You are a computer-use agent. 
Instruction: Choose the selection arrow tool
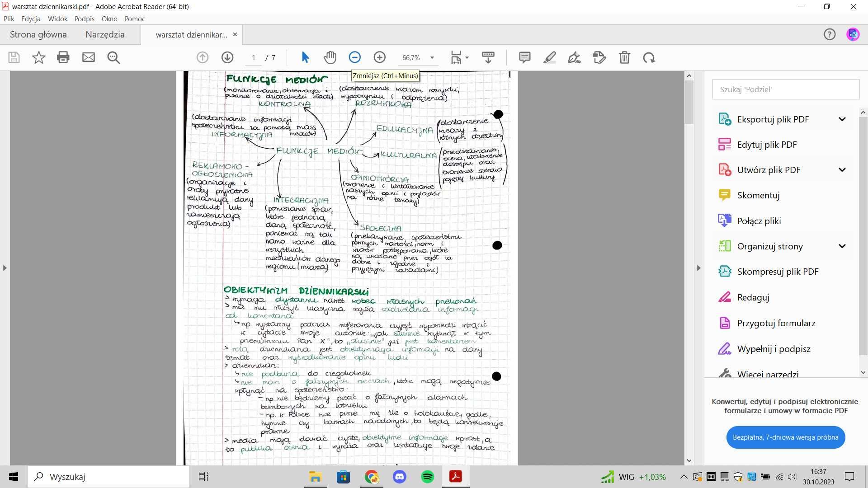click(305, 57)
